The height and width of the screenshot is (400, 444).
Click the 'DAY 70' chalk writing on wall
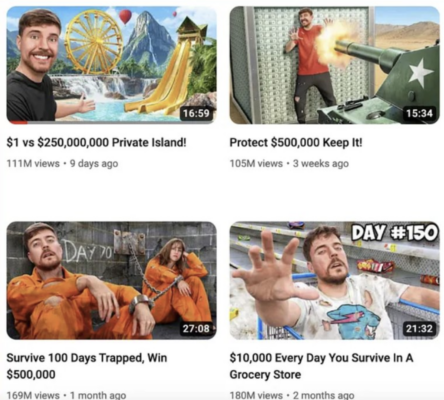click(x=87, y=251)
